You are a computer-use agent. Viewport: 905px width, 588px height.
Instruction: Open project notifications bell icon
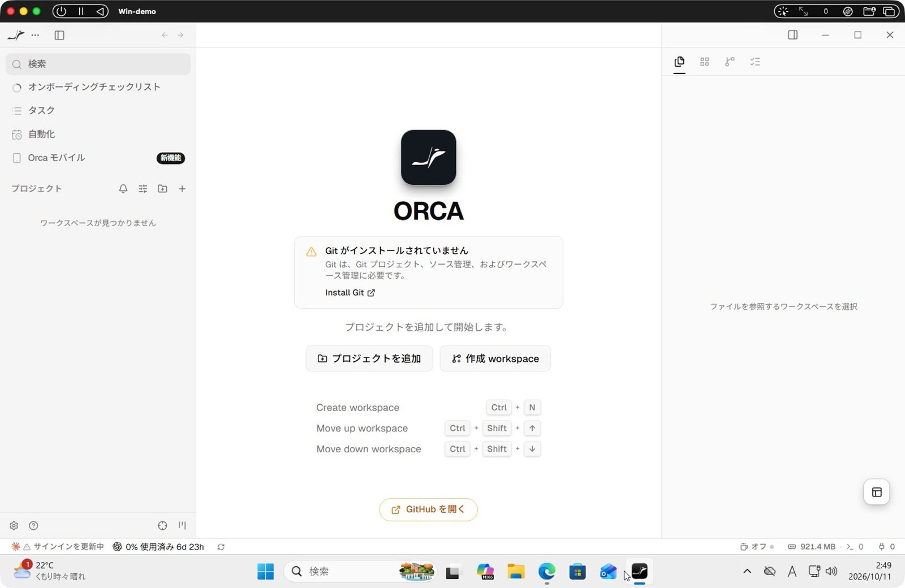point(123,189)
